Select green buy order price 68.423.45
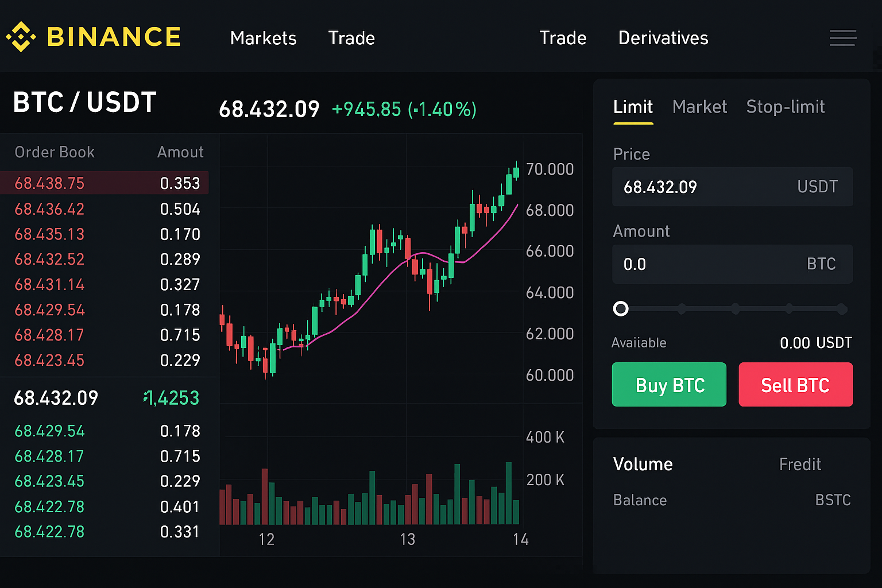Screen dimensions: 882x588 click(49, 481)
